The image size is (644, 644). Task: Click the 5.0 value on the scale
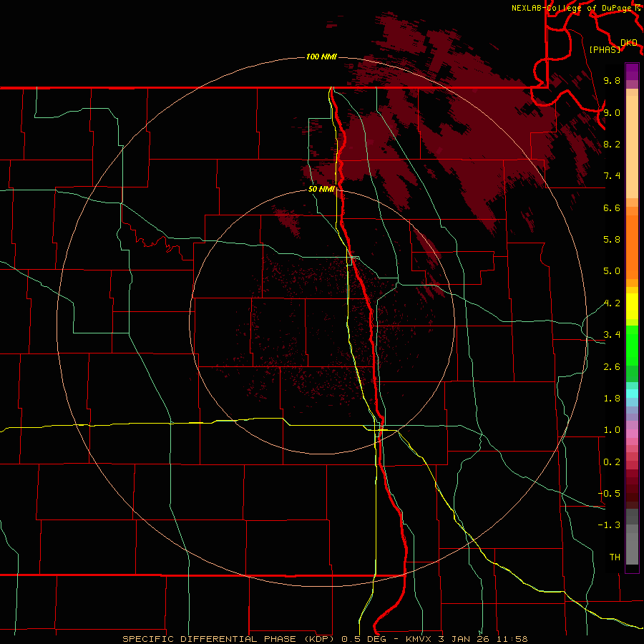point(612,271)
